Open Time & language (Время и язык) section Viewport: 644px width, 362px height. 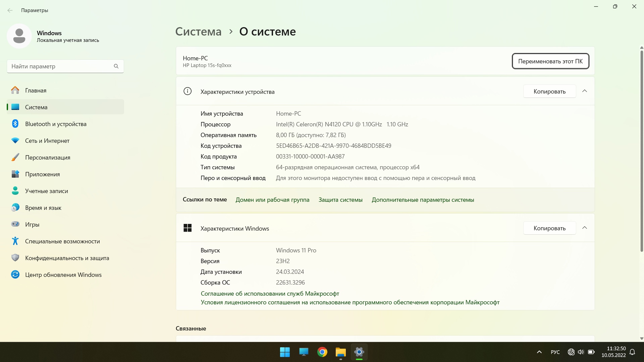point(43,208)
